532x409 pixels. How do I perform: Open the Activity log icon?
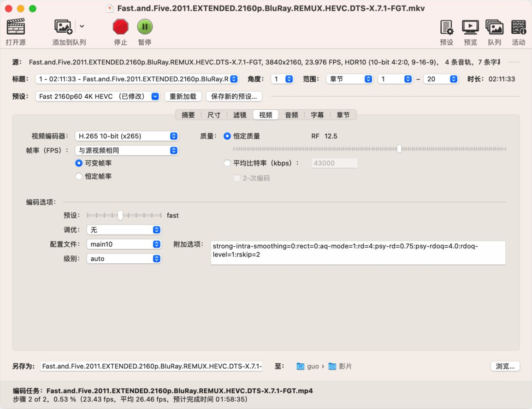[518, 27]
